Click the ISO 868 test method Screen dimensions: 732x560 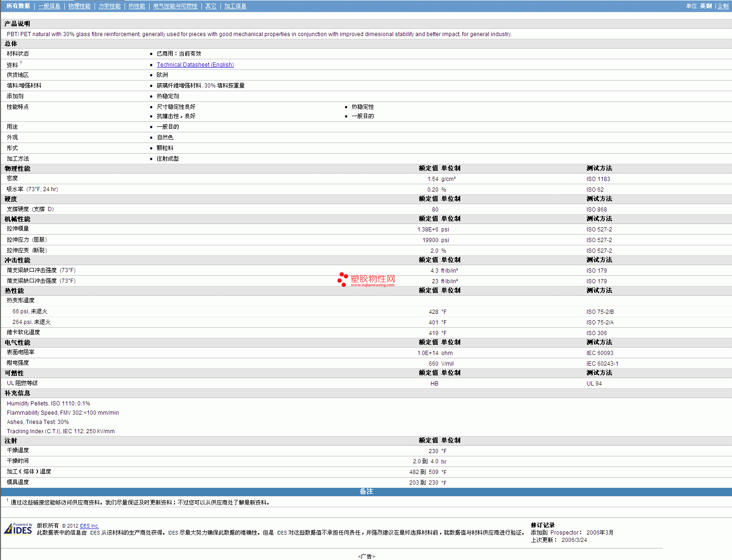pyautogui.click(x=596, y=210)
